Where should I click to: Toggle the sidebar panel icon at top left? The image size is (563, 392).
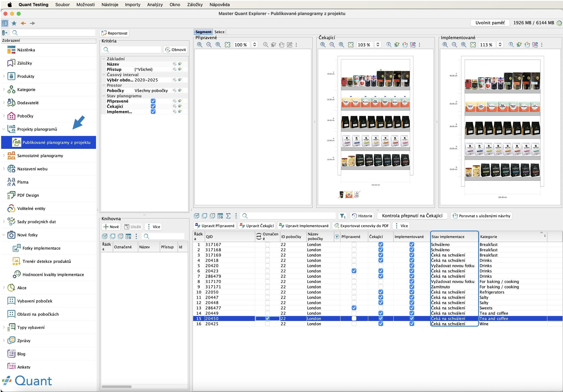(x=5, y=23)
